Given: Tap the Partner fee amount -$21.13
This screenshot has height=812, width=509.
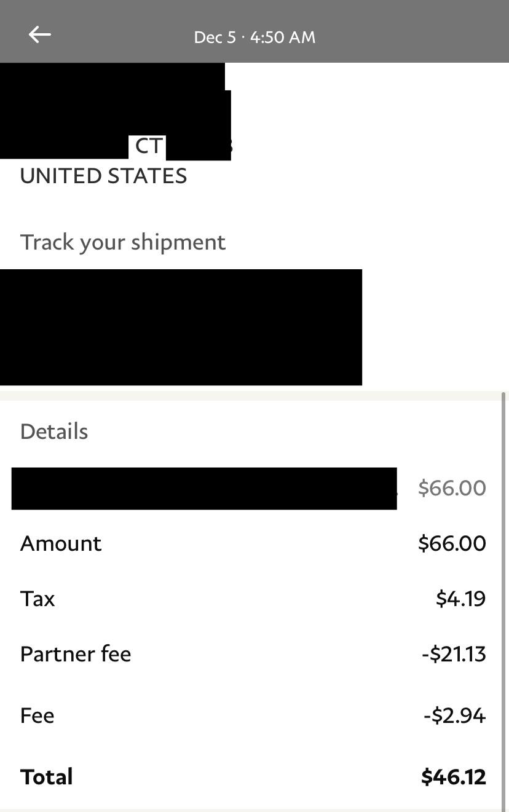Looking at the screenshot, I should point(453,653).
